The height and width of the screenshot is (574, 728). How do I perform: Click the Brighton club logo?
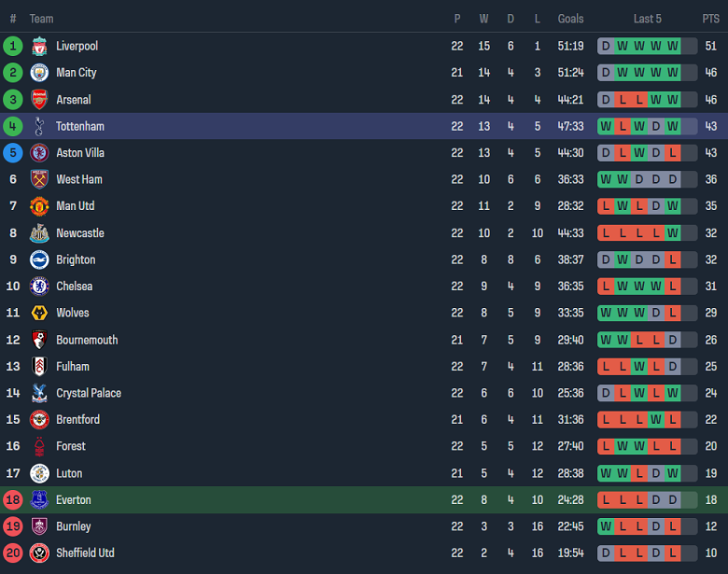pos(39,259)
